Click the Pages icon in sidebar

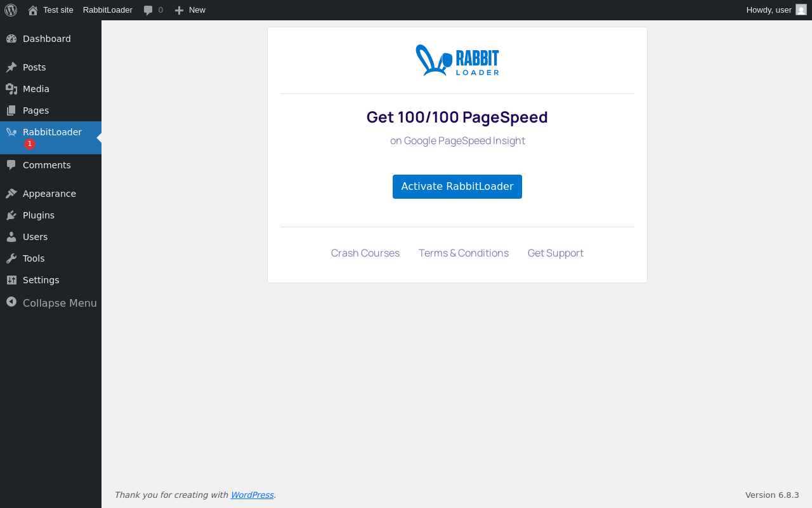(x=11, y=110)
